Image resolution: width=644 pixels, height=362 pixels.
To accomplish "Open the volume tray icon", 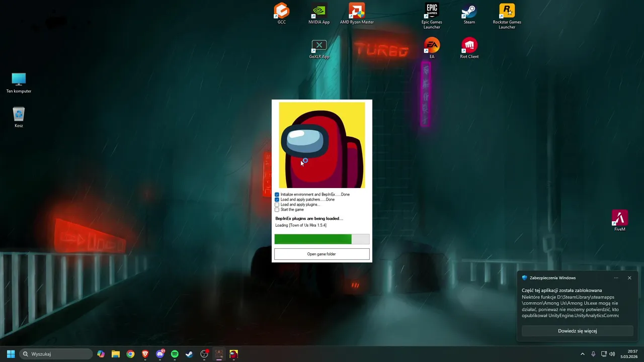I will click(x=612, y=354).
